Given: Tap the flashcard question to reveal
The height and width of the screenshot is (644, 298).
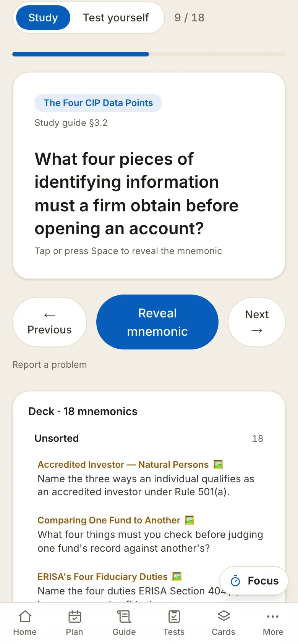Looking at the screenshot, I should [137, 194].
